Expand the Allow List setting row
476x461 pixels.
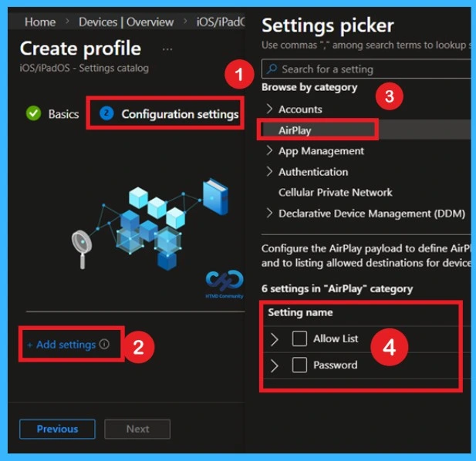click(x=275, y=339)
